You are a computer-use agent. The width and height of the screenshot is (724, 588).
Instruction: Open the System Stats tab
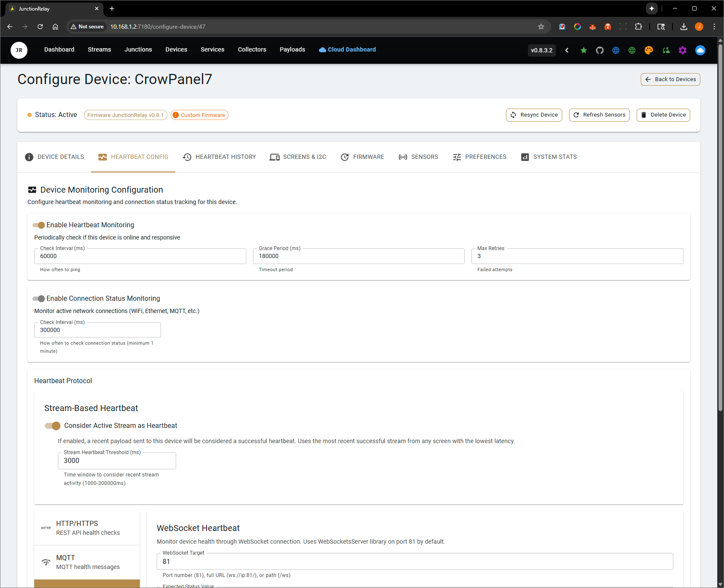tap(549, 157)
